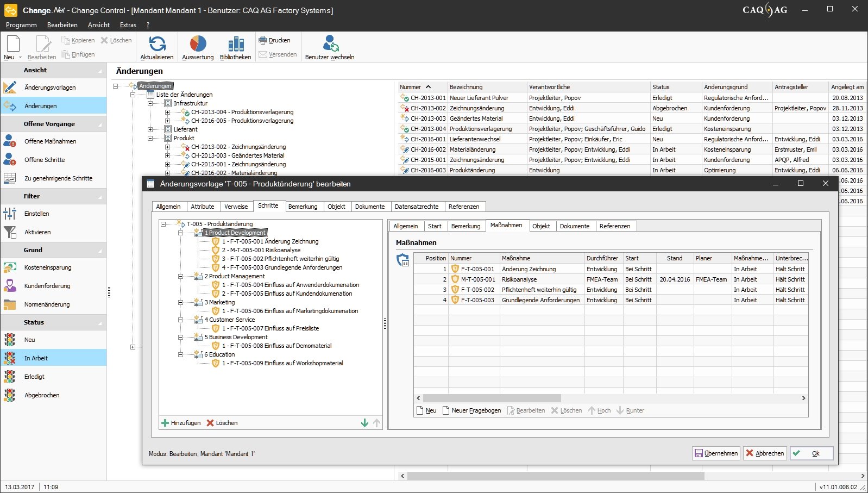Activate the filter via Aktivieren
Screen dimensions: 868x493
click(37, 232)
